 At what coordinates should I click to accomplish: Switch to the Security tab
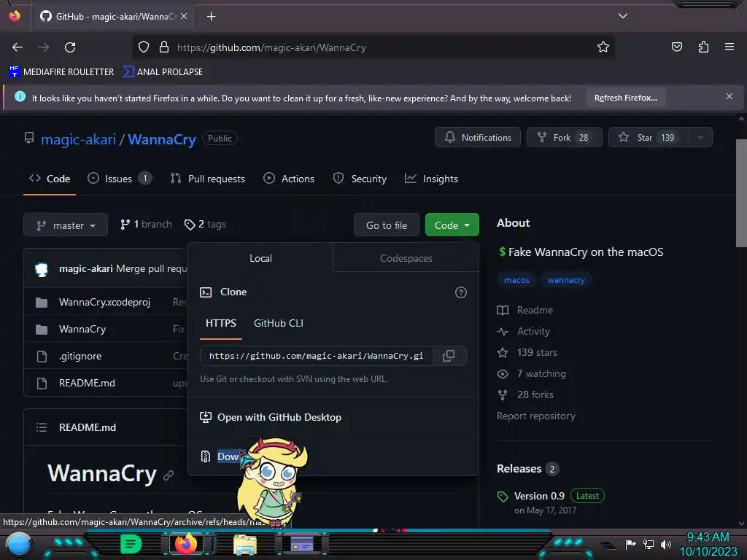tap(360, 179)
